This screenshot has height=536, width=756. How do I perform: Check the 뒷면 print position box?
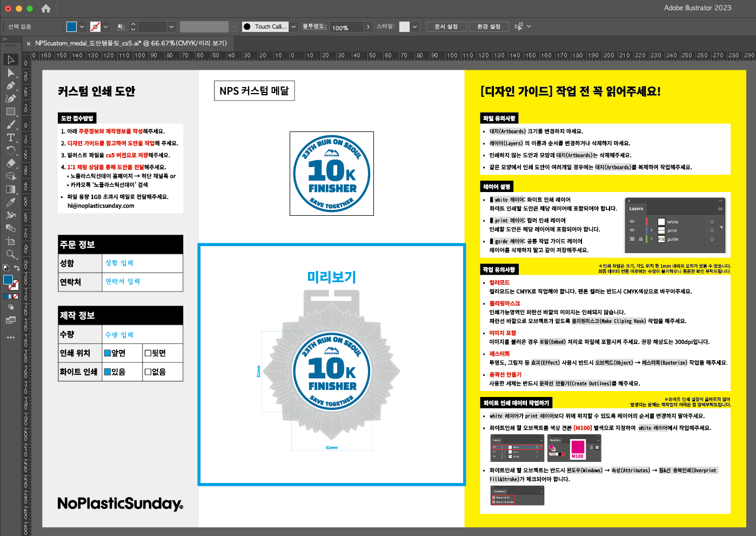(148, 353)
